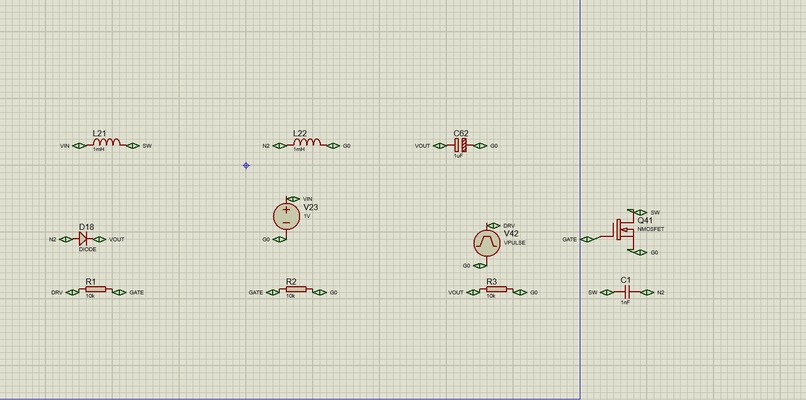Click the NMOSFET value text

pyautogui.click(x=651, y=229)
